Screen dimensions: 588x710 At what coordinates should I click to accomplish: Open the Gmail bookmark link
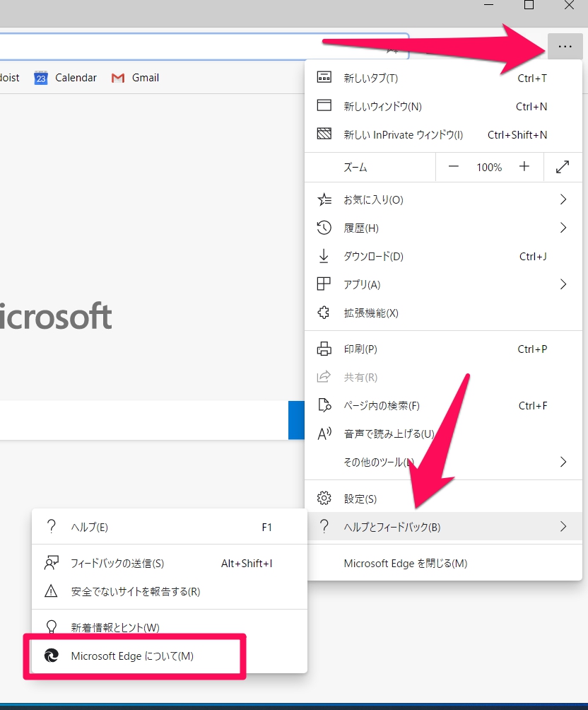click(136, 78)
